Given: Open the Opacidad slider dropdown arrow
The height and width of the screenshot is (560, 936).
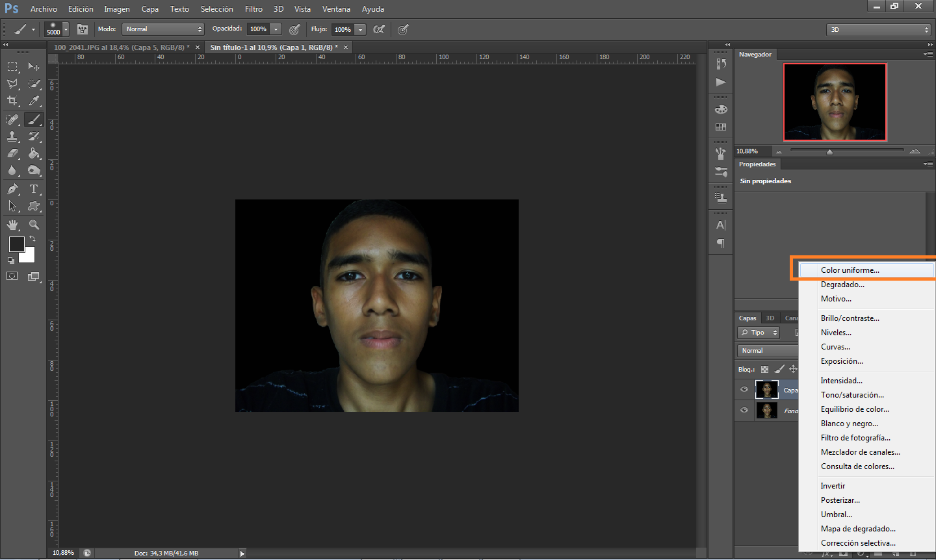Looking at the screenshot, I should (x=276, y=29).
